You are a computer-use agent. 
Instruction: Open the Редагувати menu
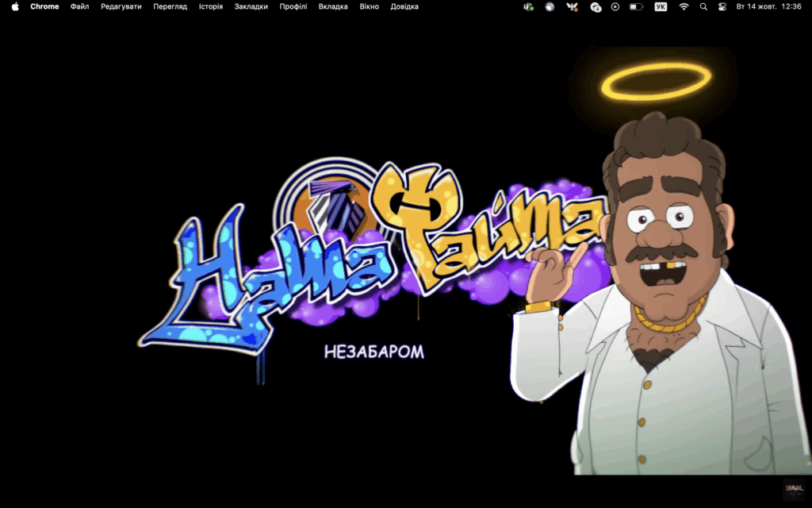[x=121, y=6]
